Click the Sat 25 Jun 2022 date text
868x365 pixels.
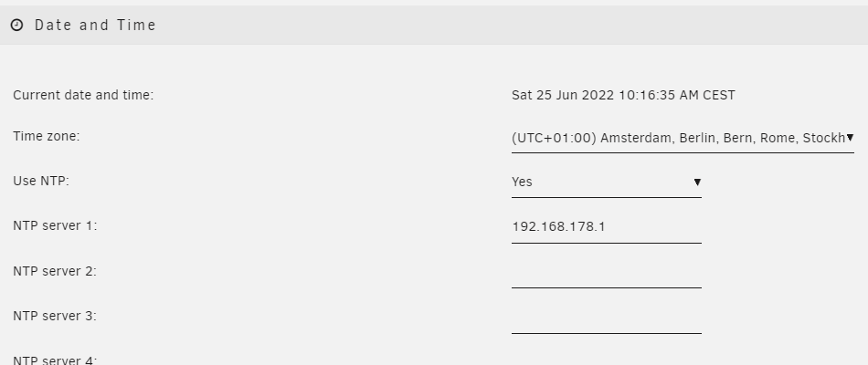click(x=563, y=95)
